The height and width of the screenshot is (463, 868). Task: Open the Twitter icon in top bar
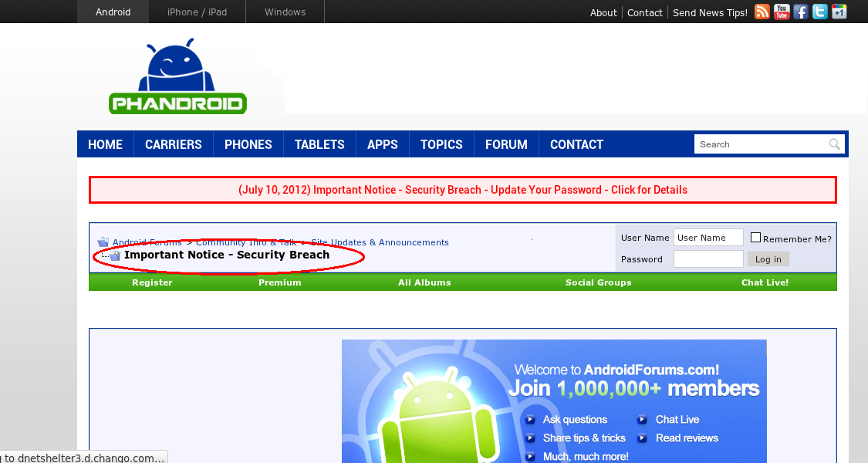coord(820,12)
